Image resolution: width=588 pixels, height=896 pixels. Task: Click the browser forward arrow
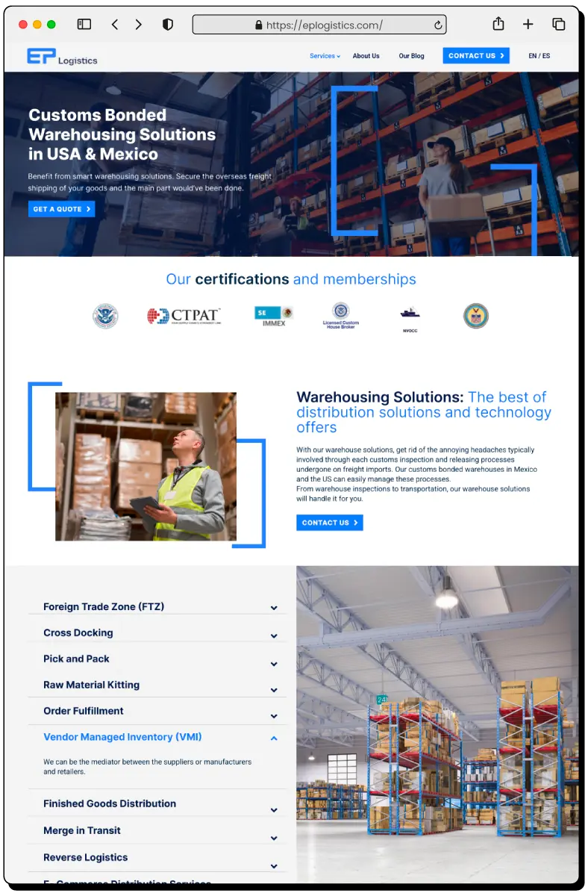tap(138, 25)
